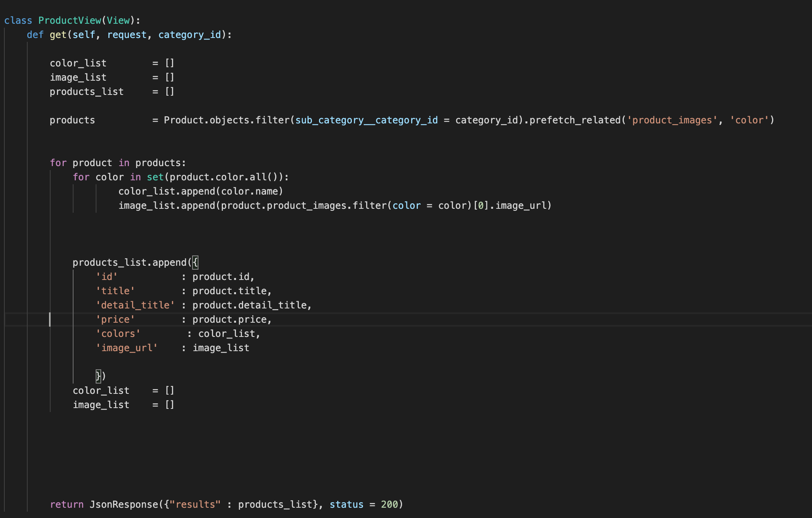Click JsonResponse in the return statement

123,505
